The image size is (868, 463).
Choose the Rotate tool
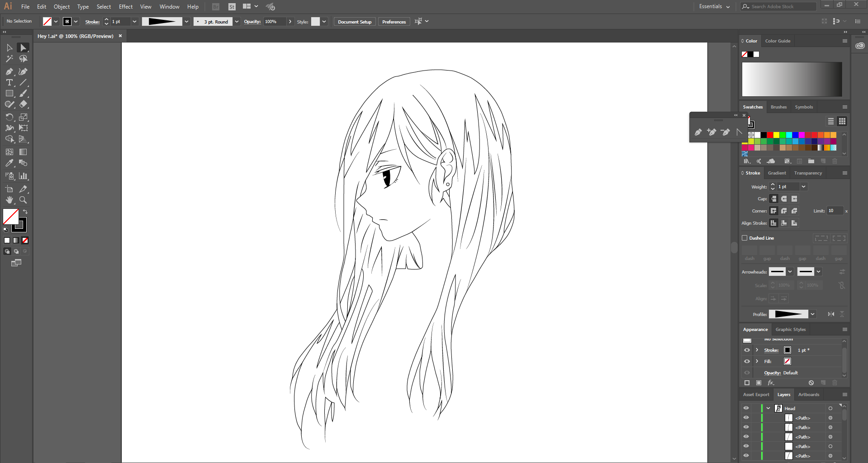9,117
